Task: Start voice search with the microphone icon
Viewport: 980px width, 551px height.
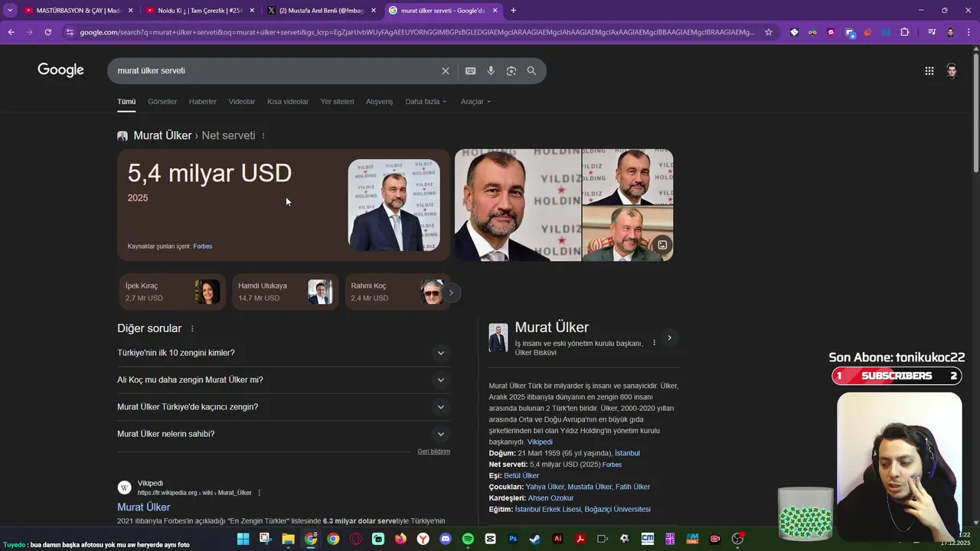Action: click(x=491, y=70)
